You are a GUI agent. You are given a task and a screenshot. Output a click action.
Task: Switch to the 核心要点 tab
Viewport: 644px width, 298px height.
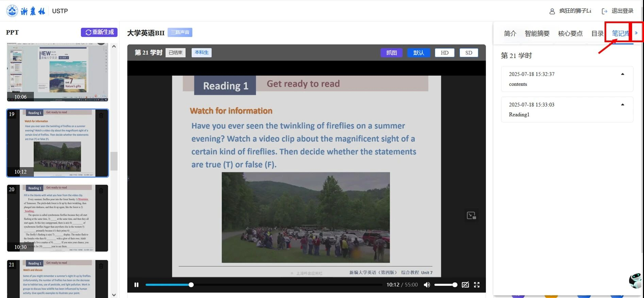(570, 33)
